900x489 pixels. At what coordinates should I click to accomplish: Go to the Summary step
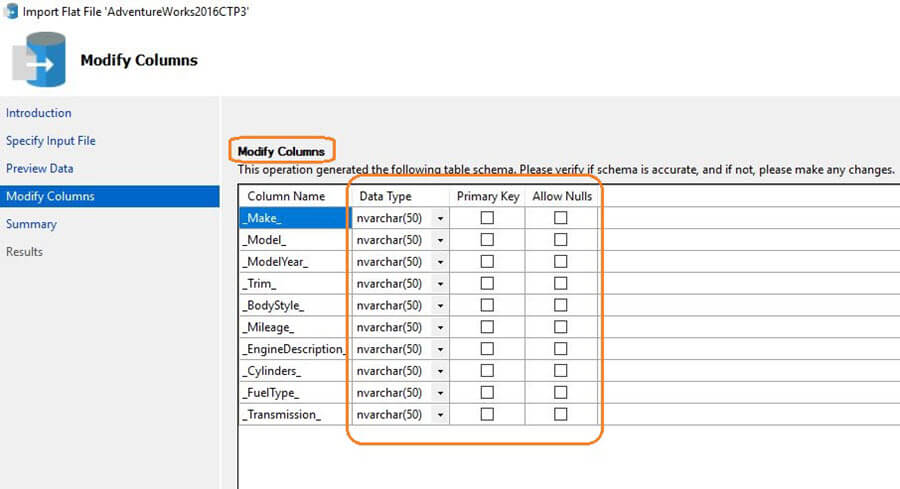[31, 224]
